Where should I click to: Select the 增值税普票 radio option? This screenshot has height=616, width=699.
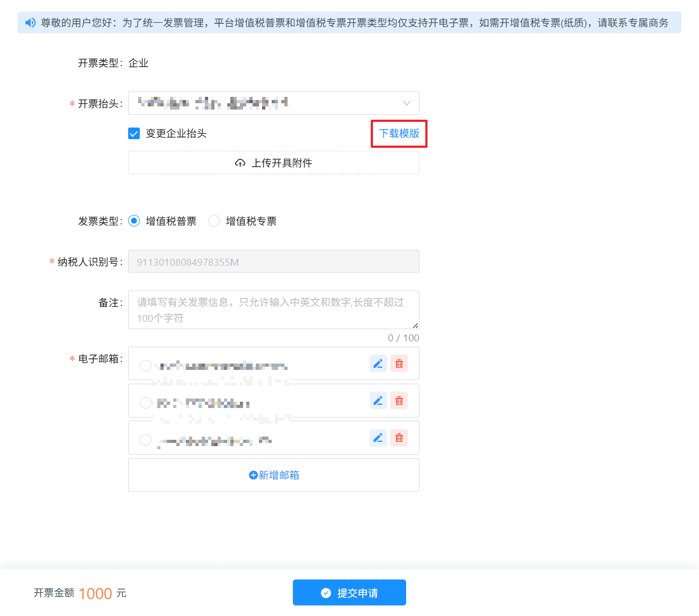(135, 221)
